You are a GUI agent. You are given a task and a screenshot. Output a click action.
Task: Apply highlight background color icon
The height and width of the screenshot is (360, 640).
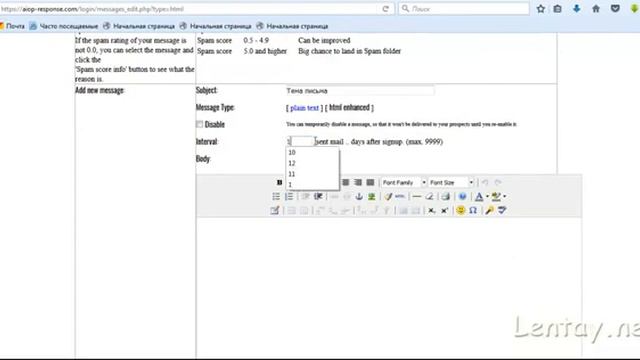(496, 196)
